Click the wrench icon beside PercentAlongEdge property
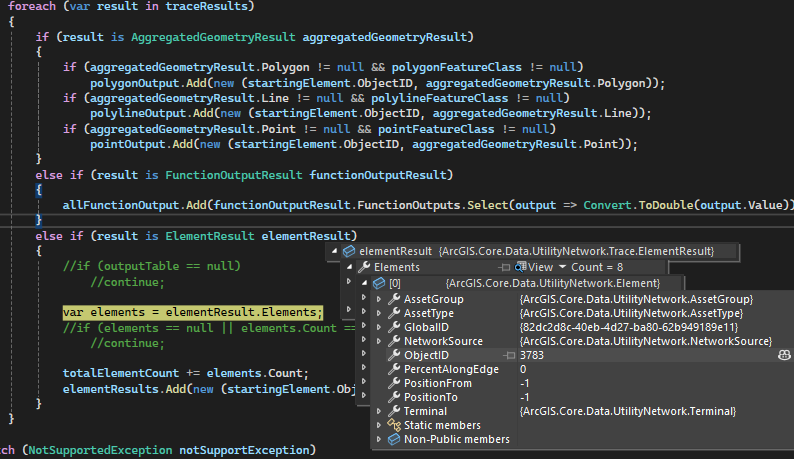The height and width of the screenshot is (459, 794). pyautogui.click(x=394, y=369)
